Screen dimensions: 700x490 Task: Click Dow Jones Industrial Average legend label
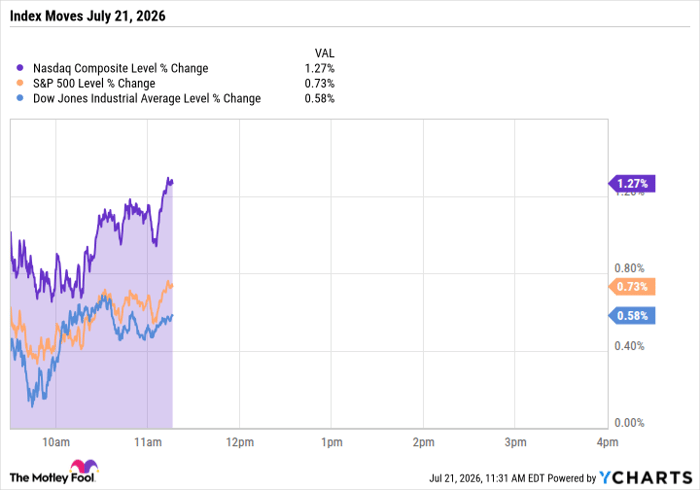[147, 99]
